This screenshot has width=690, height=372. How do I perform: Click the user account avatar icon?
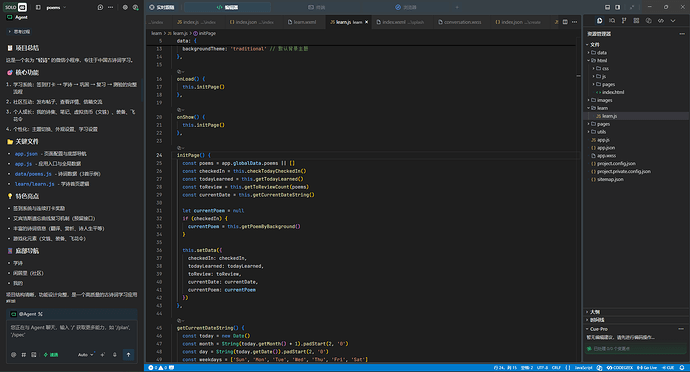pos(136,7)
